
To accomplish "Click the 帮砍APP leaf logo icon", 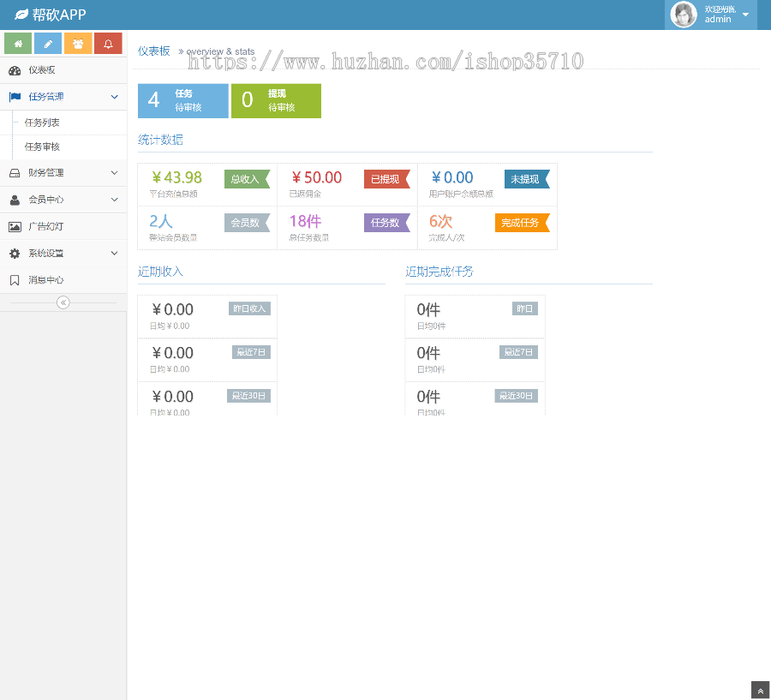I will point(21,15).
